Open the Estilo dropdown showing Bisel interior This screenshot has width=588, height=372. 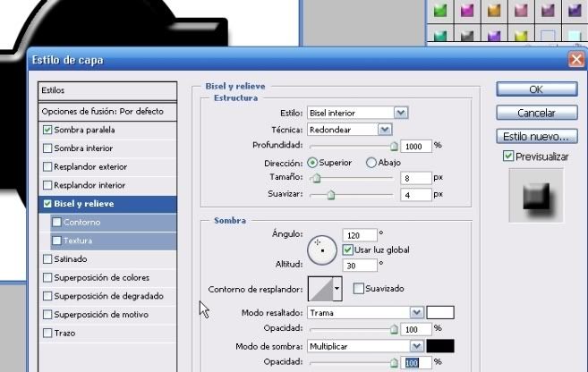pyautogui.click(x=357, y=113)
